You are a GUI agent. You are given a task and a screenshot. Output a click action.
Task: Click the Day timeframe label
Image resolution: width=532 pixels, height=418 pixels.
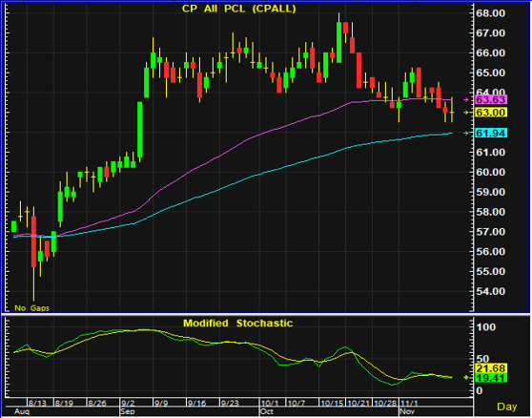[506, 407]
